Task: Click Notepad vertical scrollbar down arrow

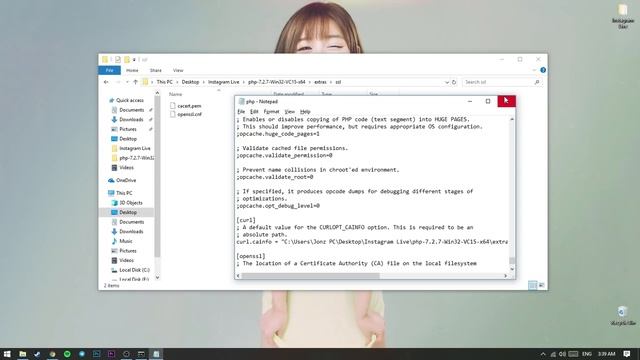Action: pyautogui.click(x=512, y=269)
